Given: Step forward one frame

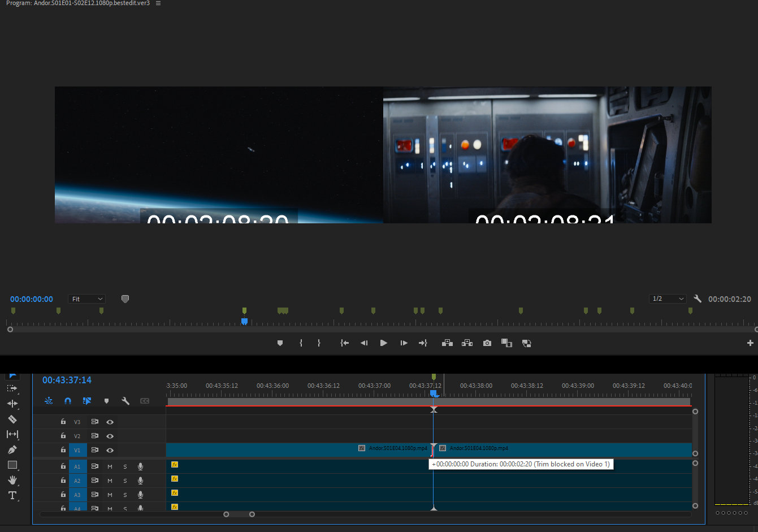Looking at the screenshot, I should pos(404,343).
